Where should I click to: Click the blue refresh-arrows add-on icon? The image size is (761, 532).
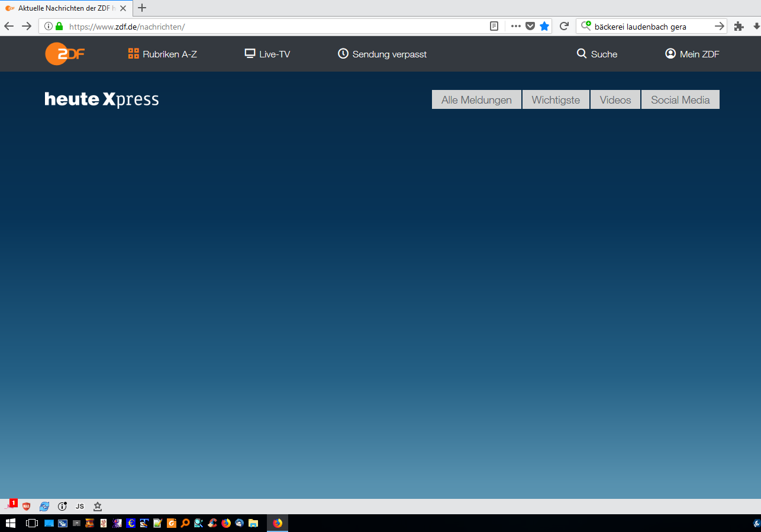[x=44, y=507]
